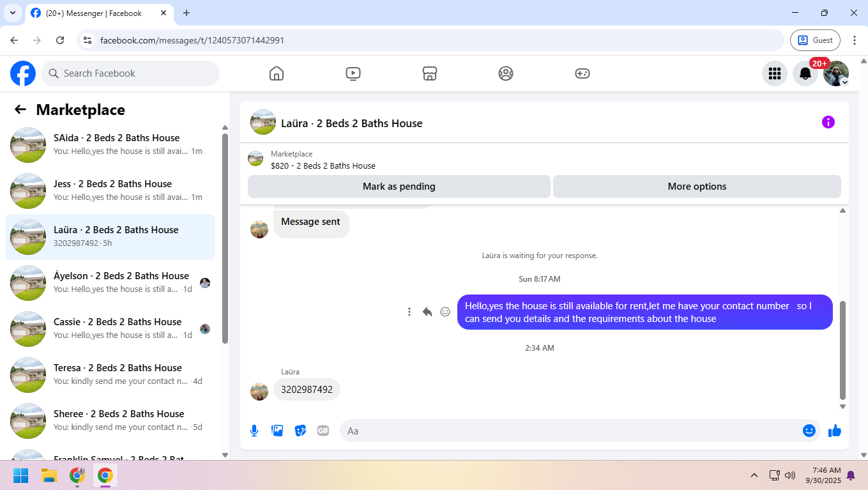Open the Teresa 2 Beds 2 Baths chat

110,375
